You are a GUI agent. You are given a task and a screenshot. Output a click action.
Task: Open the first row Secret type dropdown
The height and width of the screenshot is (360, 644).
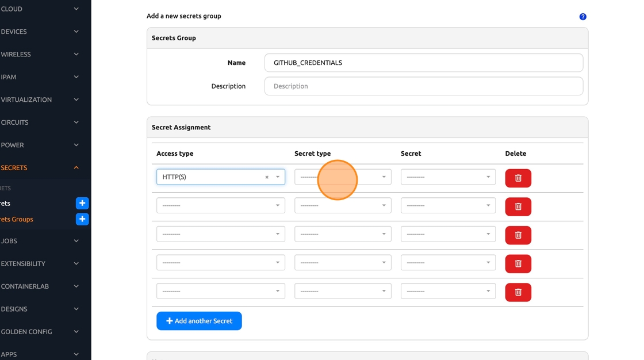point(343,177)
